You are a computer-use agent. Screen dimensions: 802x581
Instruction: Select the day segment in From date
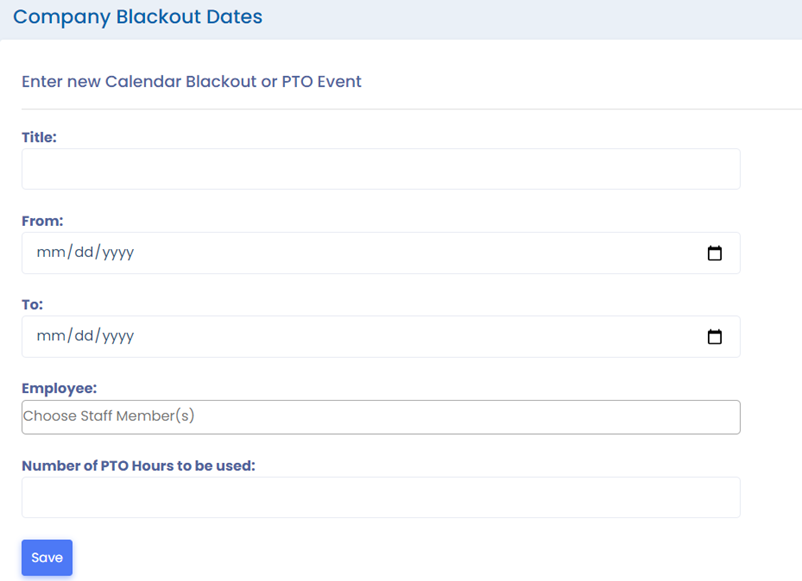[x=84, y=252]
